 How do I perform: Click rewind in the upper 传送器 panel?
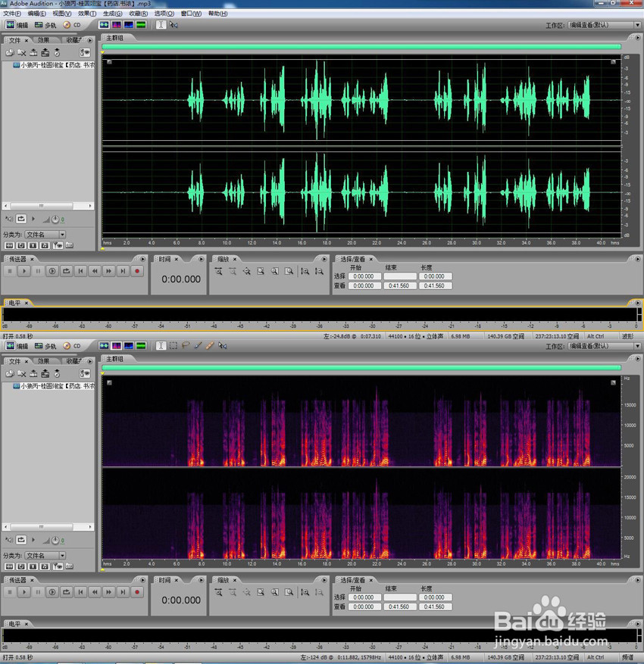[95, 271]
